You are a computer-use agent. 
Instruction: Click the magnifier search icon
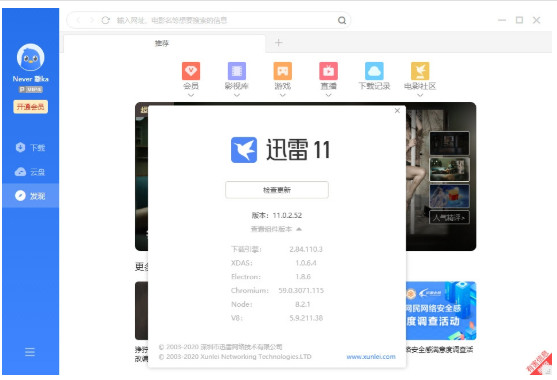click(x=342, y=20)
